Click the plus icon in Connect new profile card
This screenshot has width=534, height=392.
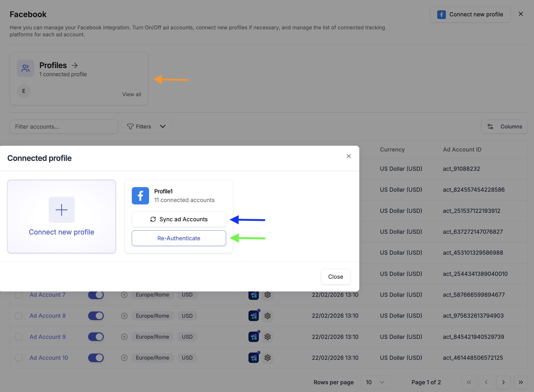62,210
